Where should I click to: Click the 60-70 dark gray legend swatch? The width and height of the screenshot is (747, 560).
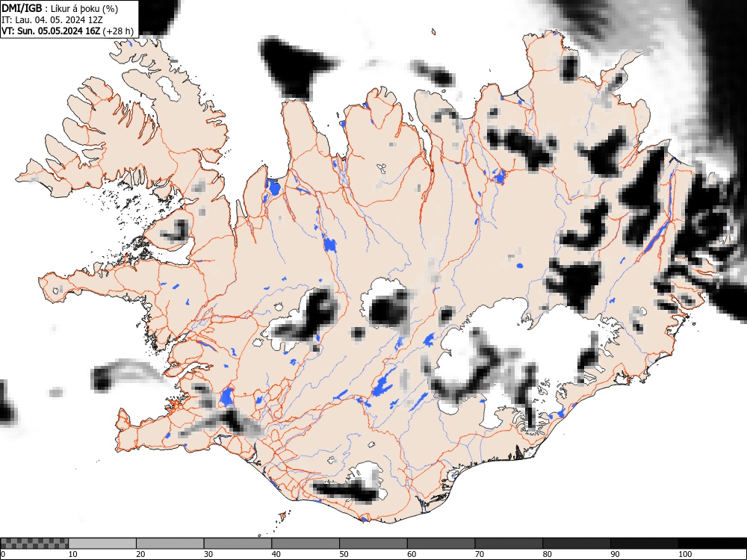[x=441, y=544]
